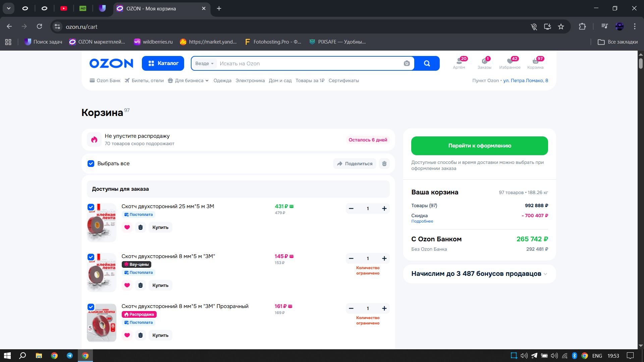The width and height of the screenshot is (644, 362).
Task: Click the camera image search icon
Action: [407, 63]
